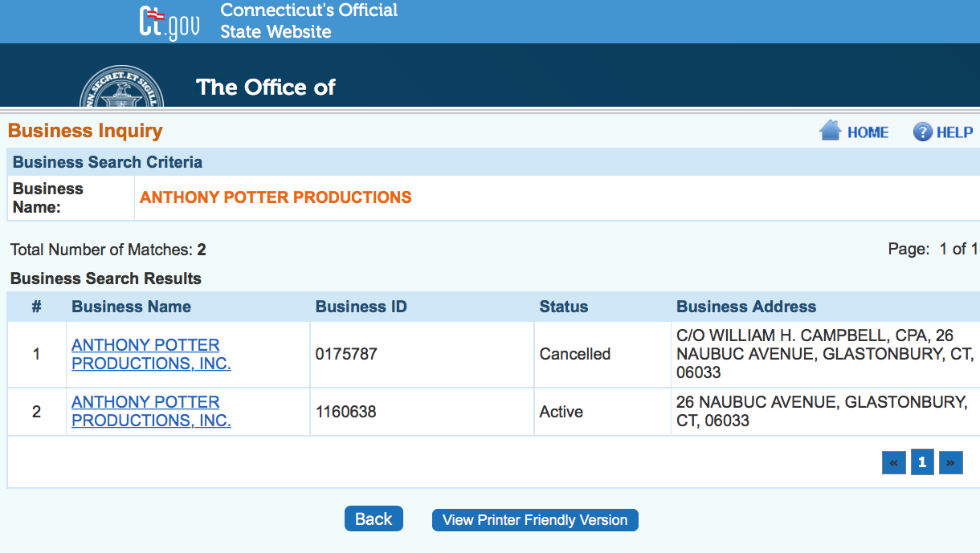Click the house icon beside HOME

[830, 131]
